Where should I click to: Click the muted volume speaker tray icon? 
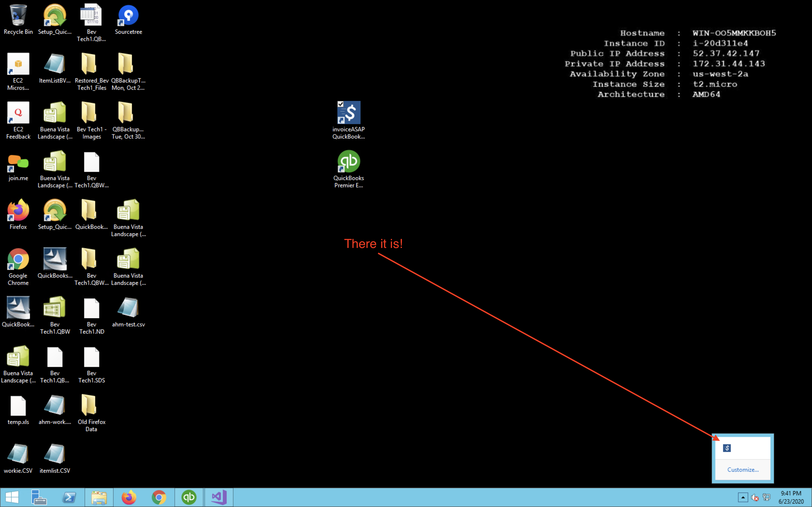click(x=755, y=498)
